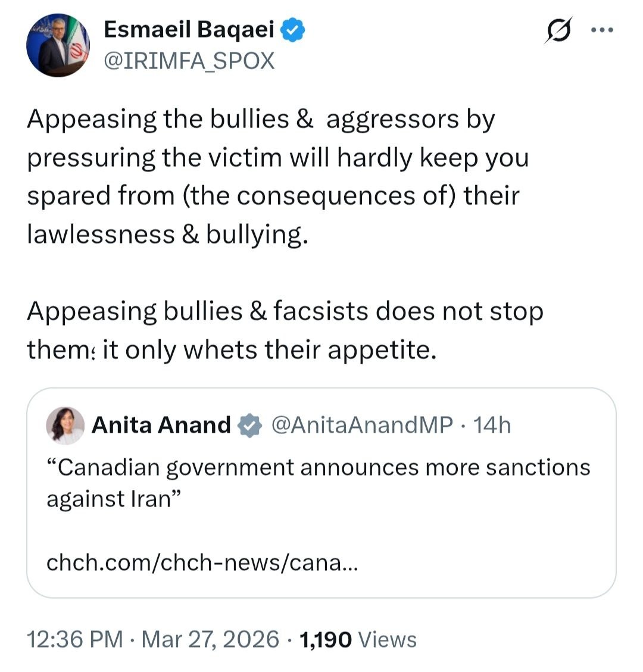Click the 14h timestamp of the quoted post

point(492,425)
